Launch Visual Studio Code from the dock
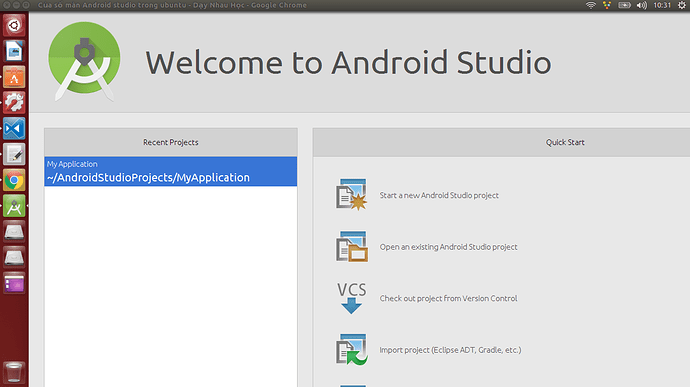 coord(14,129)
